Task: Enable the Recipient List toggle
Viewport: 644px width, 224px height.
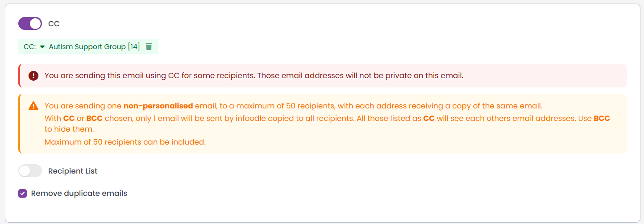Action: tap(30, 171)
